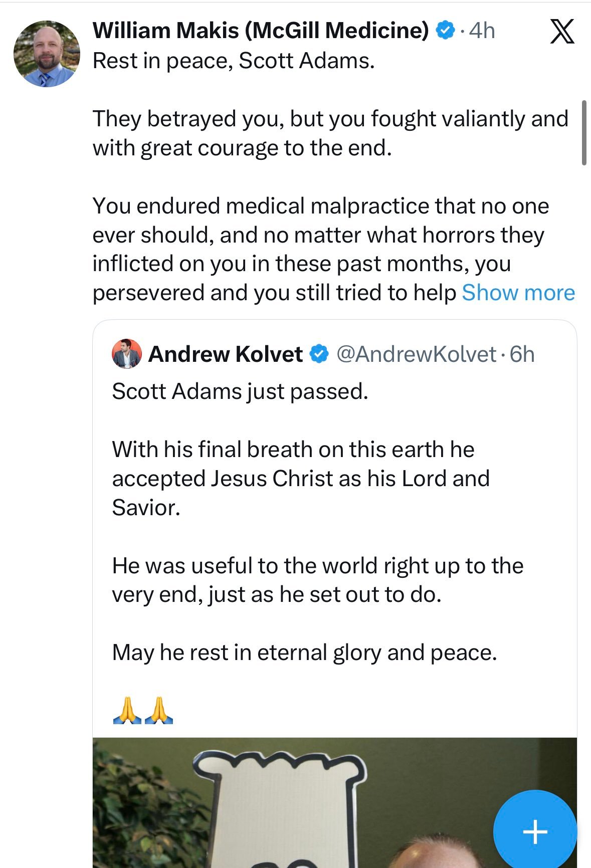Expand the post with Show more

518,293
